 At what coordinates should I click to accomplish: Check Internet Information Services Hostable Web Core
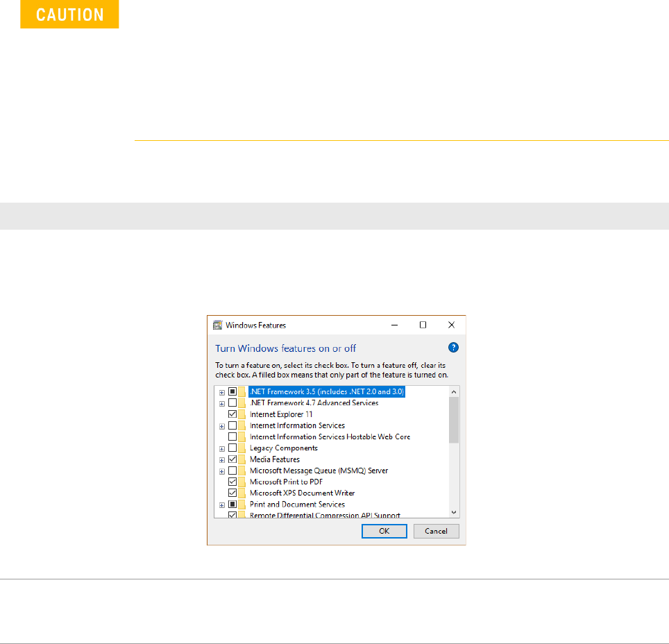[232, 437]
